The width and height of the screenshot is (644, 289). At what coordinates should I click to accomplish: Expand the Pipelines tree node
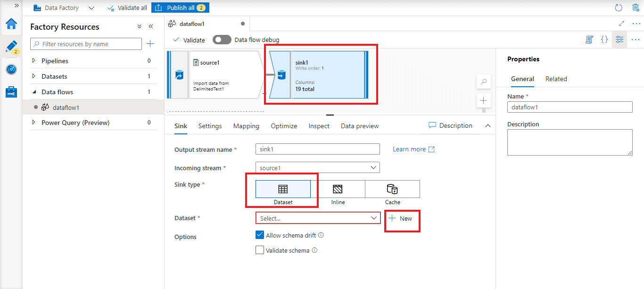[x=33, y=61]
